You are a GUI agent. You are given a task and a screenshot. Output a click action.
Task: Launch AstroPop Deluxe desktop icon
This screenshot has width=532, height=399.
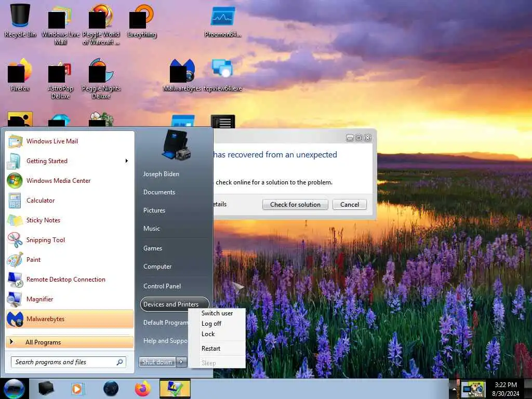[x=60, y=79]
